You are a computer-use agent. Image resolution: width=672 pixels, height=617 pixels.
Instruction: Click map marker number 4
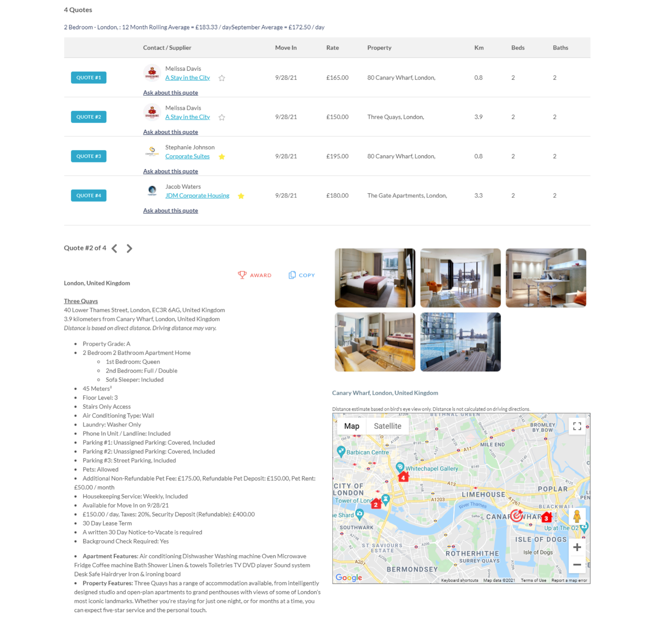(403, 477)
